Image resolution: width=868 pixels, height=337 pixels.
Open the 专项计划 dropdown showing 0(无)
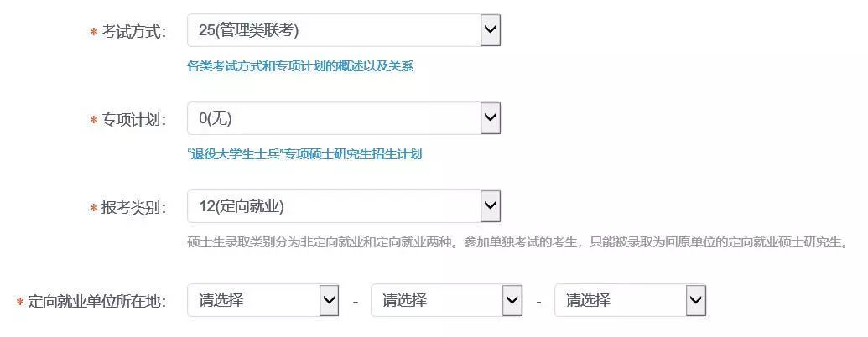pyautogui.click(x=334, y=119)
